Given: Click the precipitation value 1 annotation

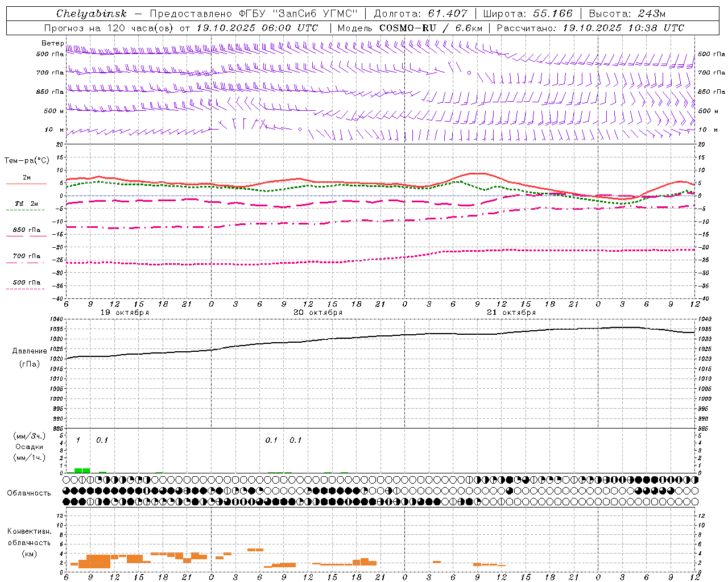Looking at the screenshot, I should (x=78, y=440).
